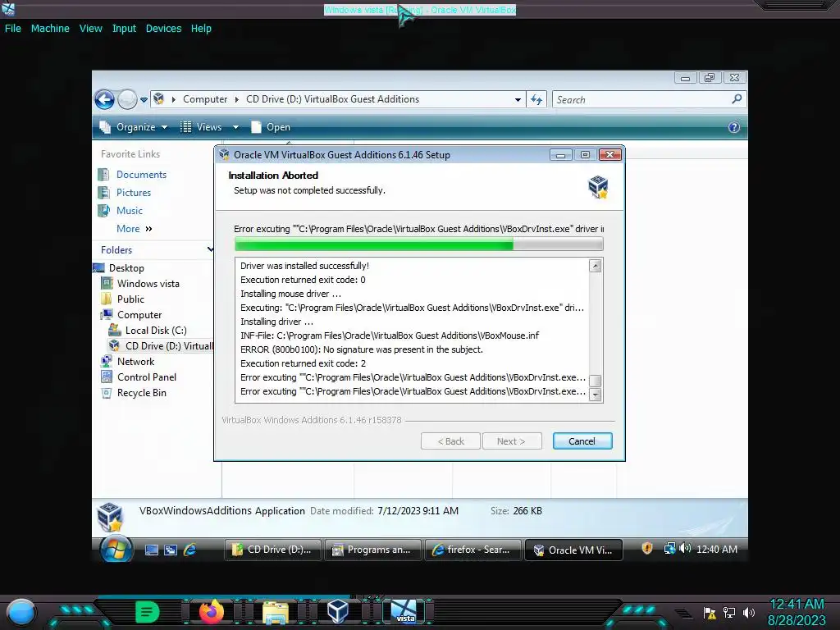Click the Views toolbar button
Viewport: 840px width, 630px height.
[202, 127]
